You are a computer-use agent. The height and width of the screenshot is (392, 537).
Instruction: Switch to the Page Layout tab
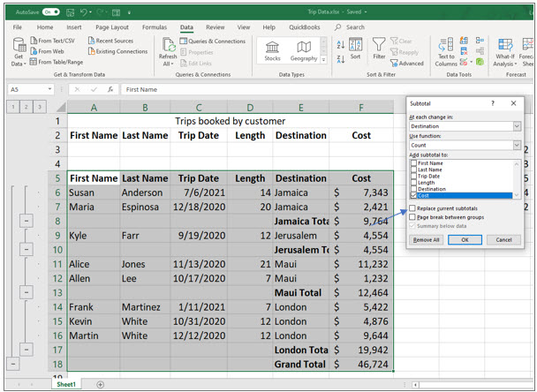click(112, 27)
